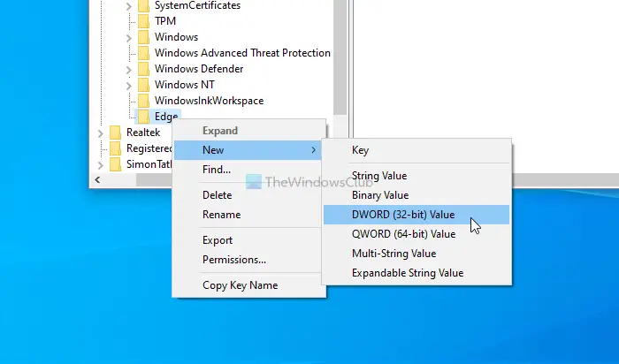Expand the Realtek key chevron
The image size is (619, 364).
click(x=100, y=133)
